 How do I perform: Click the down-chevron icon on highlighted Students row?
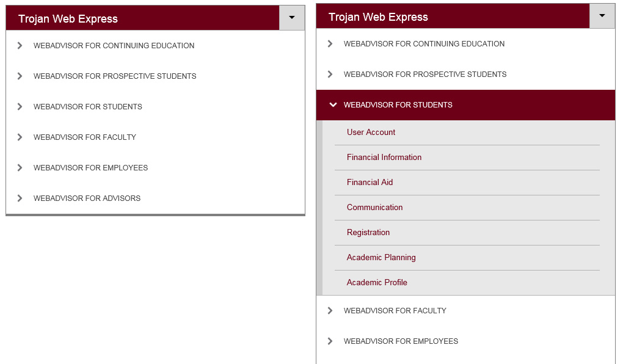pyautogui.click(x=333, y=105)
